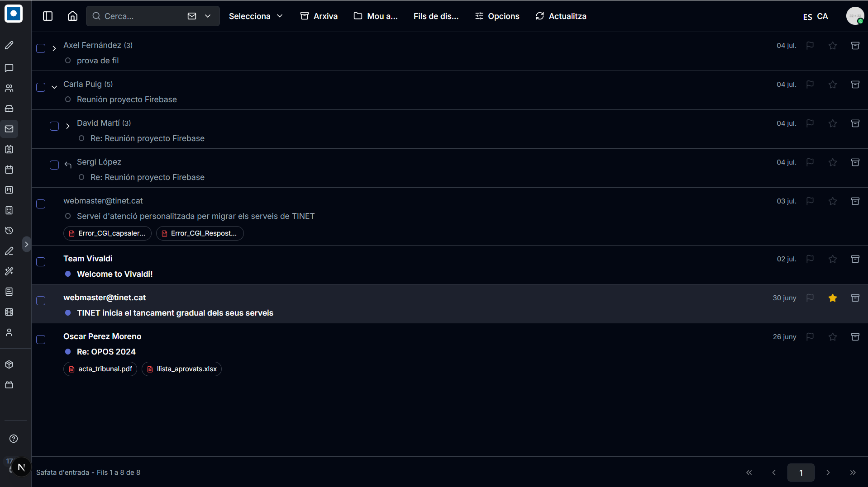Open the history clock sidebar icon
868x487 pixels.
[x=9, y=231]
